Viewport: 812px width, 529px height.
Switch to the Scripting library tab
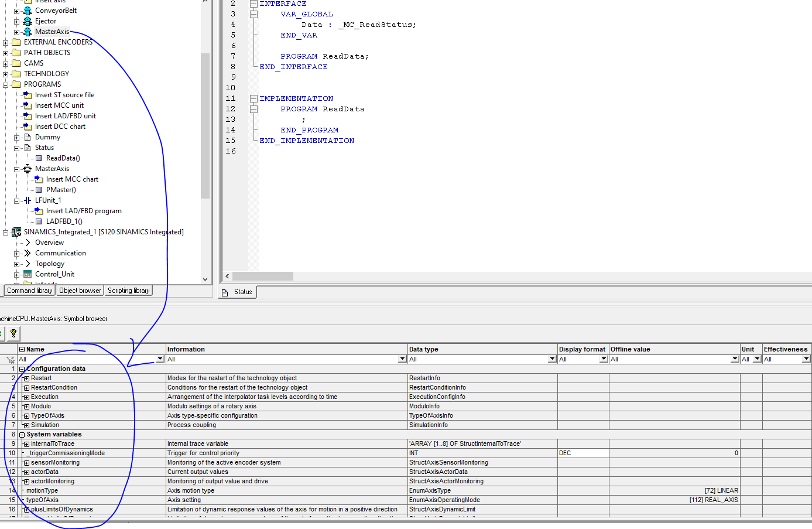coord(129,291)
